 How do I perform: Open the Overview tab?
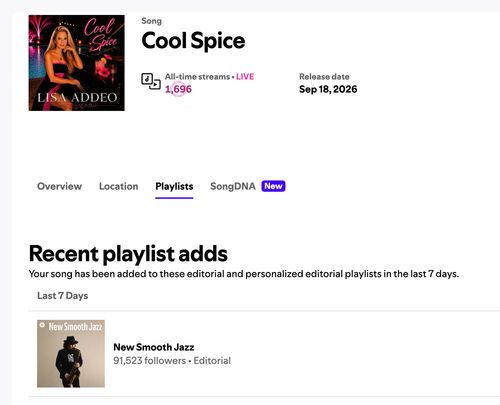59,186
